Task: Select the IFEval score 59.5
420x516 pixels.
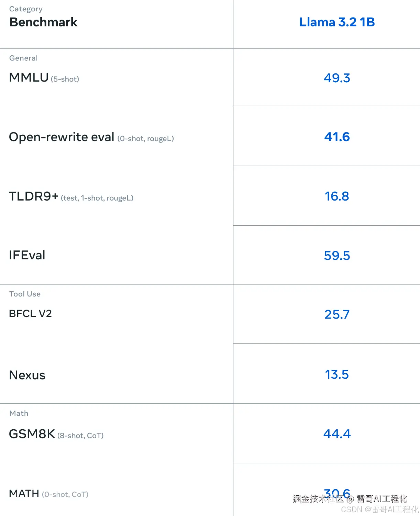Action: coord(337,256)
